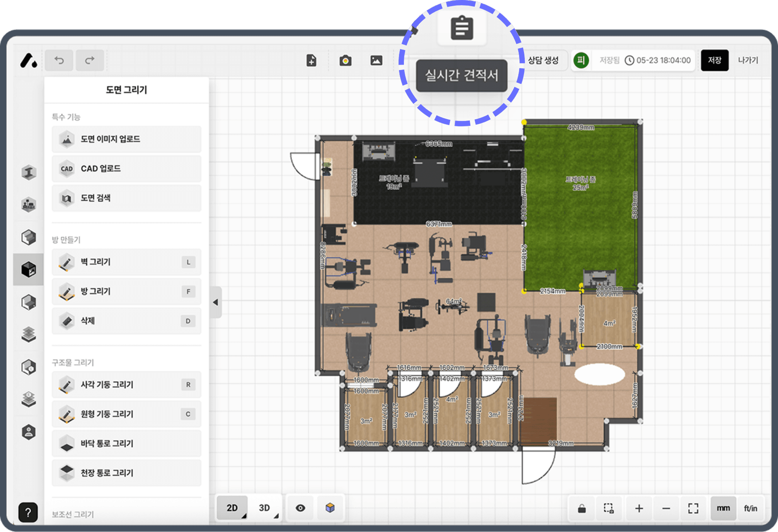
Task: Toggle the eye visibility button
Action: pos(300,508)
